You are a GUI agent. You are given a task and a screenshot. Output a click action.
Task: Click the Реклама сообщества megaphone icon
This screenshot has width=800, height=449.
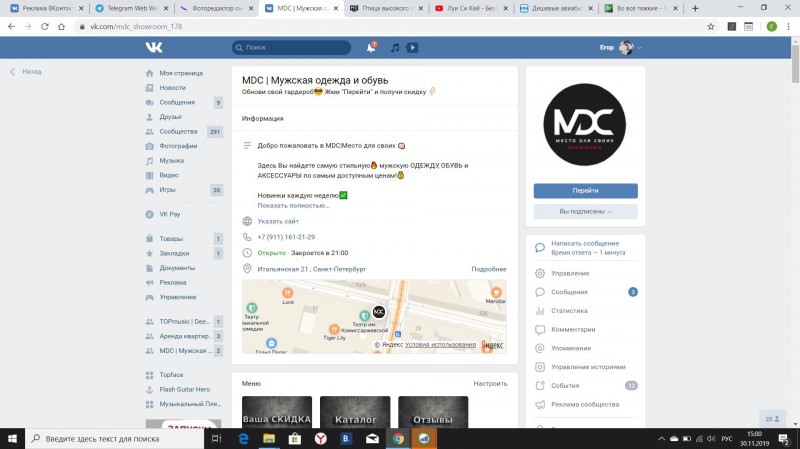tap(540, 405)
